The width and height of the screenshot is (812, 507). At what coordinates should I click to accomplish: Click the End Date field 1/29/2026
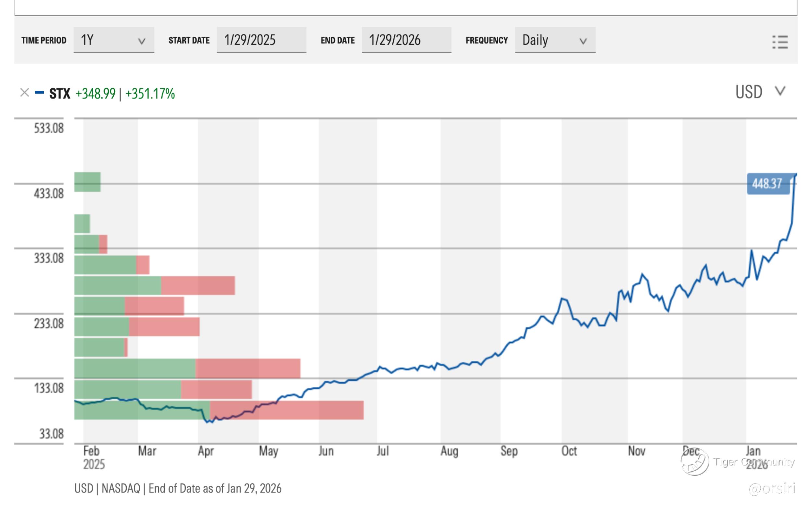pos(406,40)
